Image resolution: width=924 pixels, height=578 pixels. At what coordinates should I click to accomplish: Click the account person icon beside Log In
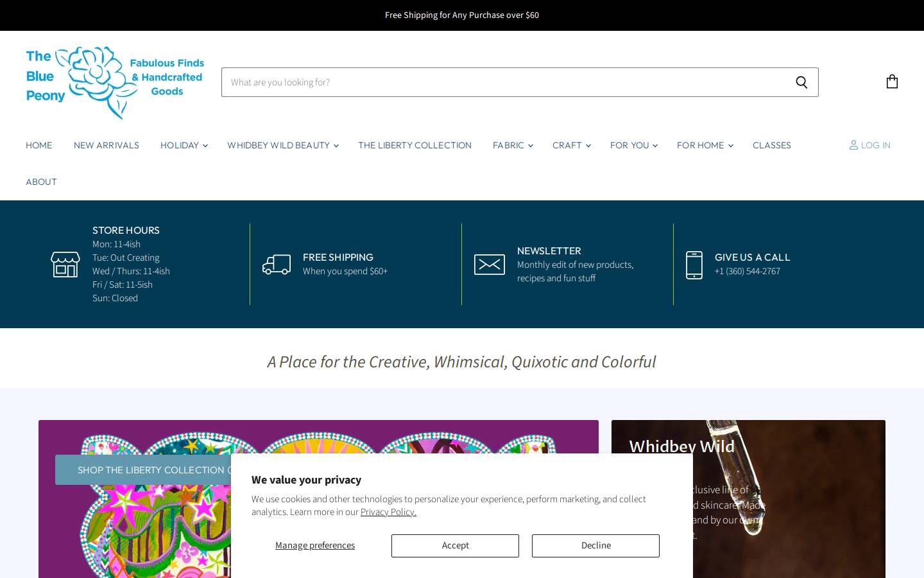(853, 145)
